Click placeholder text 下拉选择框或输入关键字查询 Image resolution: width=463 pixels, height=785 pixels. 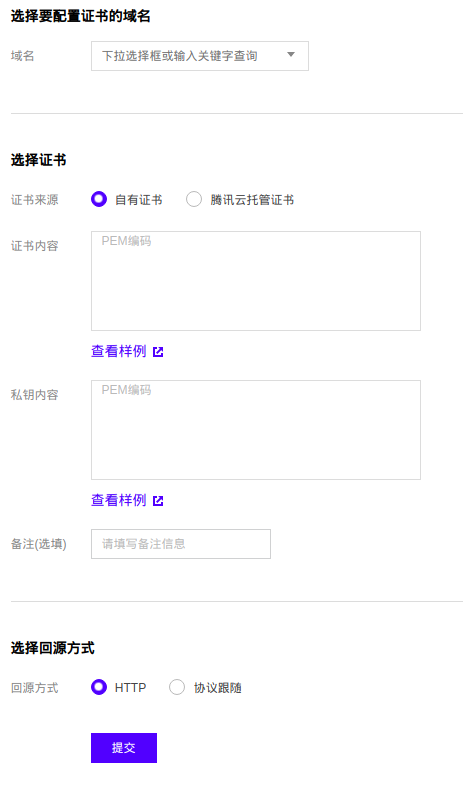[180, 56]
